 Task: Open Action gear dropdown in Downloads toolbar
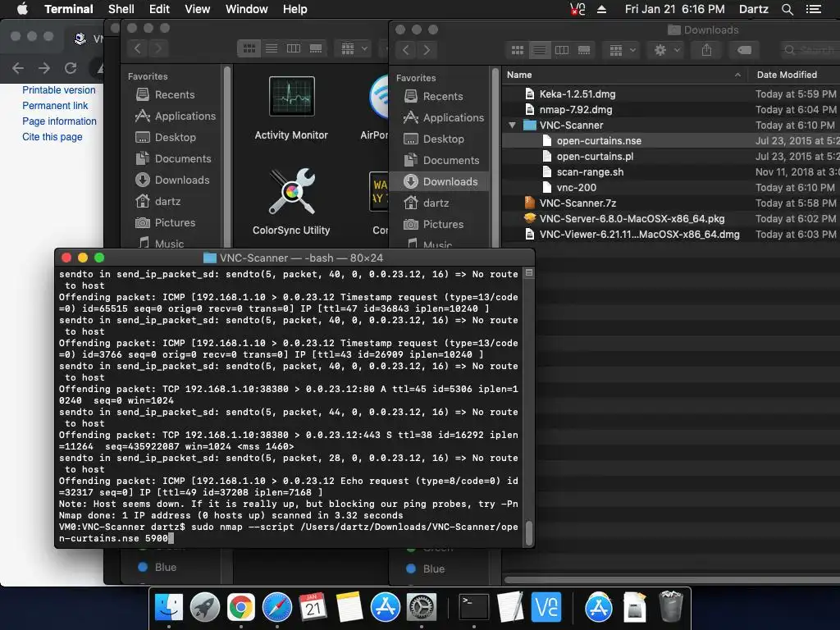pyautogui.click(x=666, y=50)
